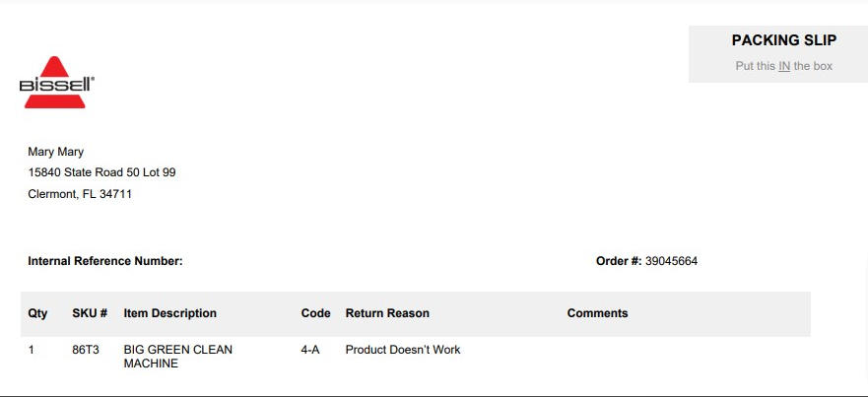Click the BIG GREEN CLEAN MACHINE description
Viewport: 868px width, 397px height.
click(x=177, y=357)
